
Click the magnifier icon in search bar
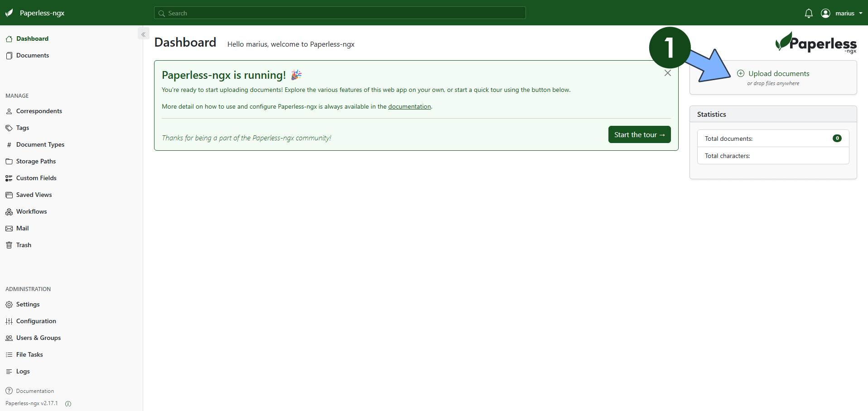tap(162, 14)
